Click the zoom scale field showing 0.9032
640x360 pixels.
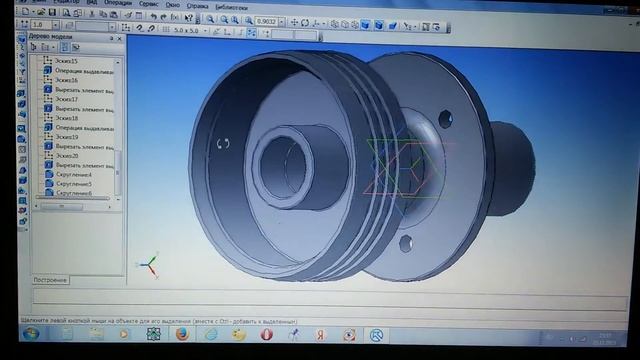pos(266,21)
